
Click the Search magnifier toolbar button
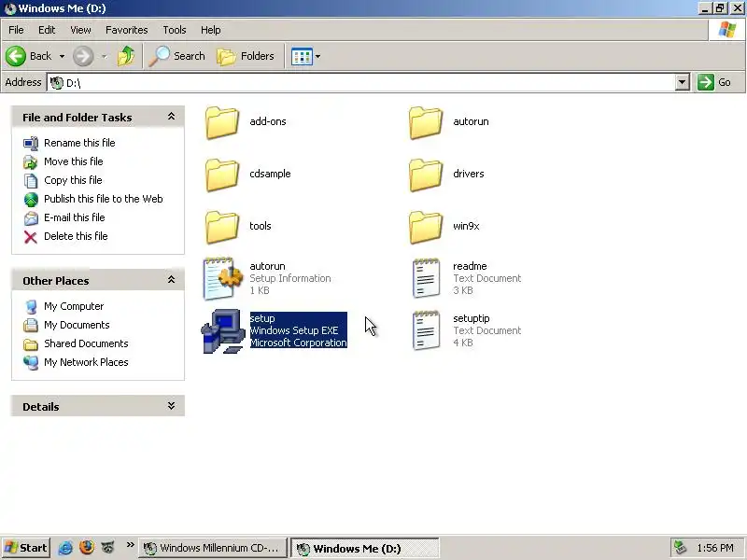pyautogui.click(x=177, y=56)
